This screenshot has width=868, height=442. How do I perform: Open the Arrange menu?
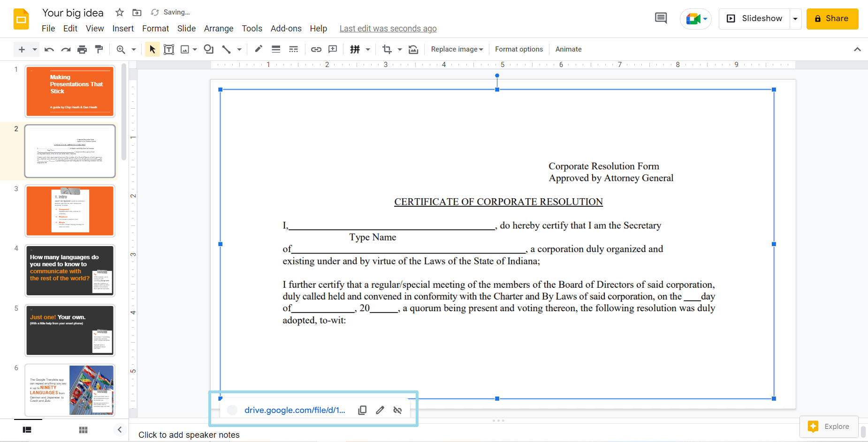[x=219, y=29]
